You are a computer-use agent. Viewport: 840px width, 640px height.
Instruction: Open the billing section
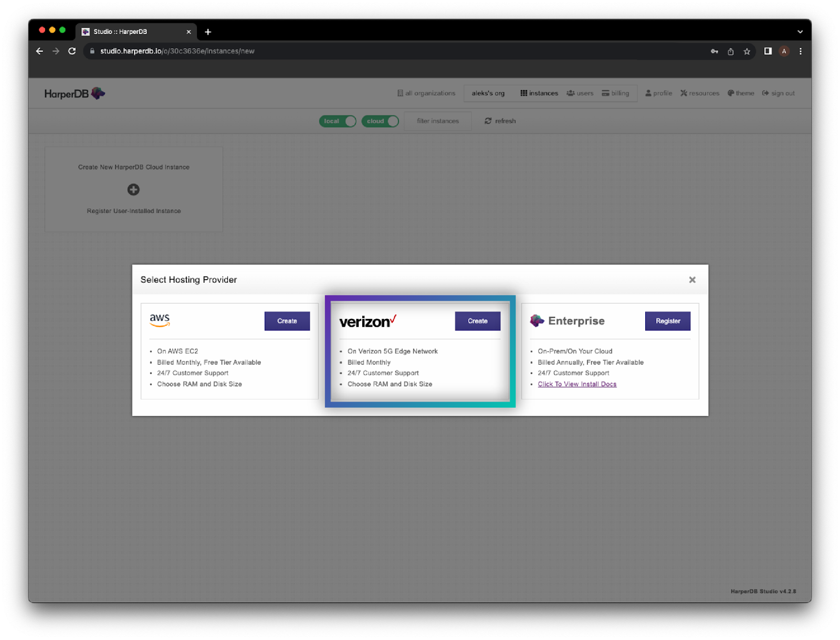[x=615, y=93]
